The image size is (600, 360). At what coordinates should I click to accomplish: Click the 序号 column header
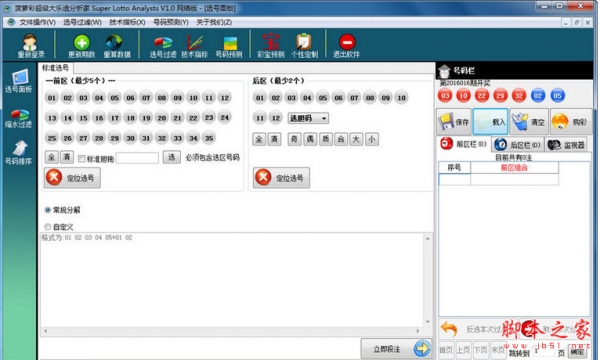point(454,168)
